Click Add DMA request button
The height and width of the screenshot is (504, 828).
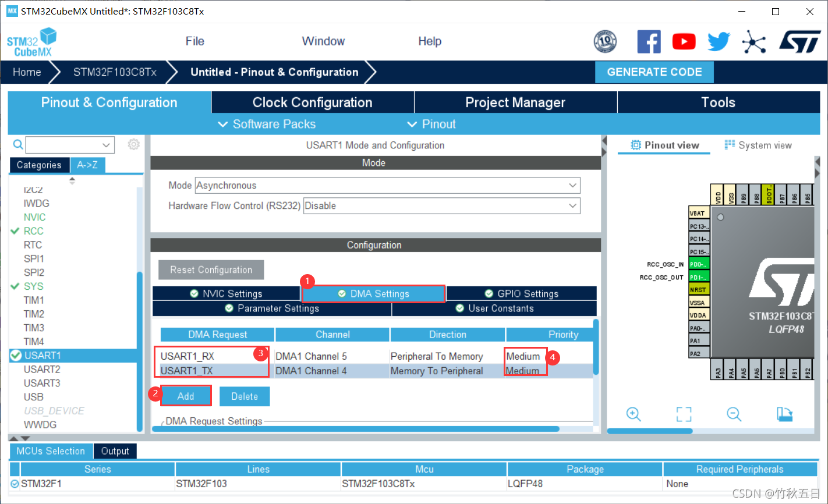186,396
